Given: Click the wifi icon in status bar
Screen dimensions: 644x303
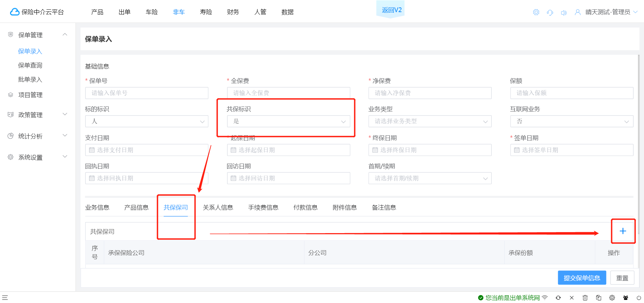Looking at the screenshot, I should [x=545, y=298].
